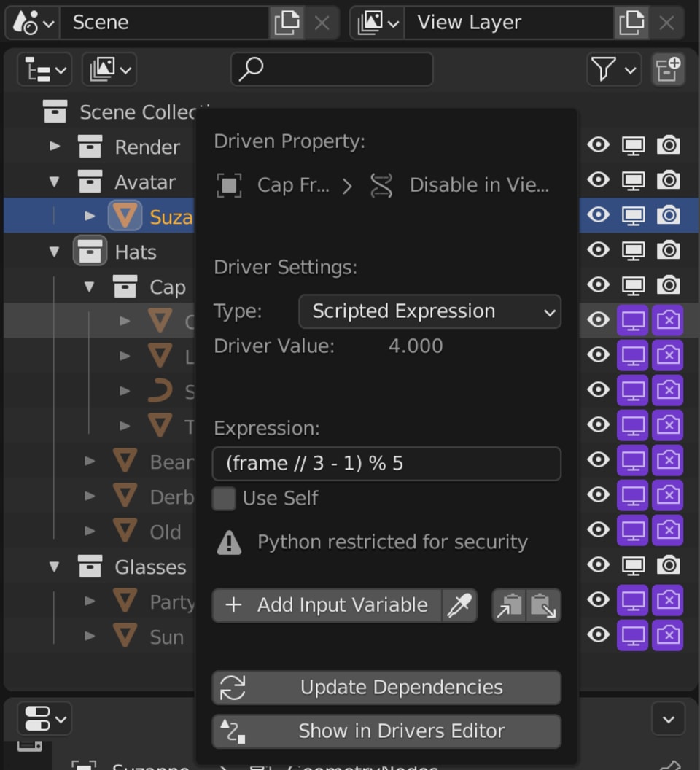
Task: Click inside the driver Expression field
Action: [386, 464]
